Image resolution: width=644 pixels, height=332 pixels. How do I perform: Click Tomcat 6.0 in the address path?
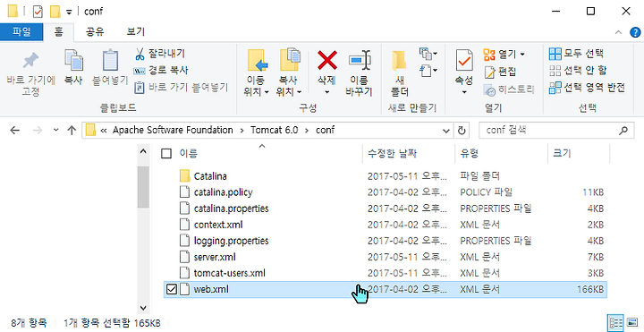tap(275, 131)
